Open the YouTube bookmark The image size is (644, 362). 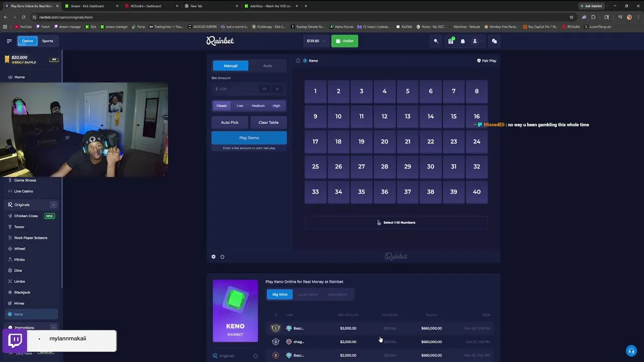coord(23,27)
